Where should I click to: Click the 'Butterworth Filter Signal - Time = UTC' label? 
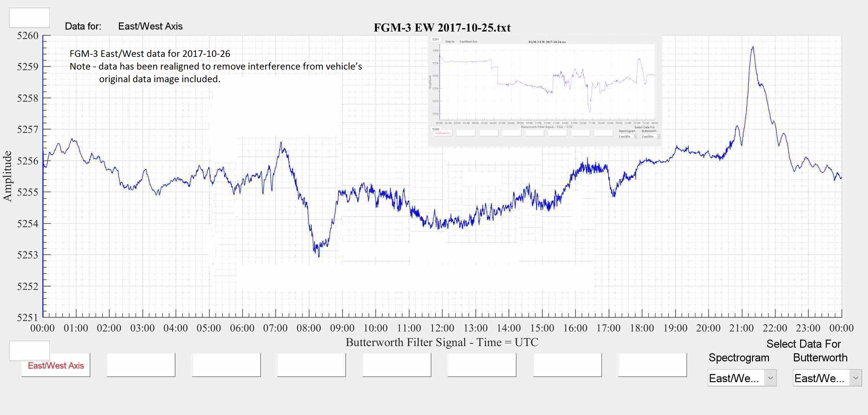pyautogui.click(x=442, y=343)
